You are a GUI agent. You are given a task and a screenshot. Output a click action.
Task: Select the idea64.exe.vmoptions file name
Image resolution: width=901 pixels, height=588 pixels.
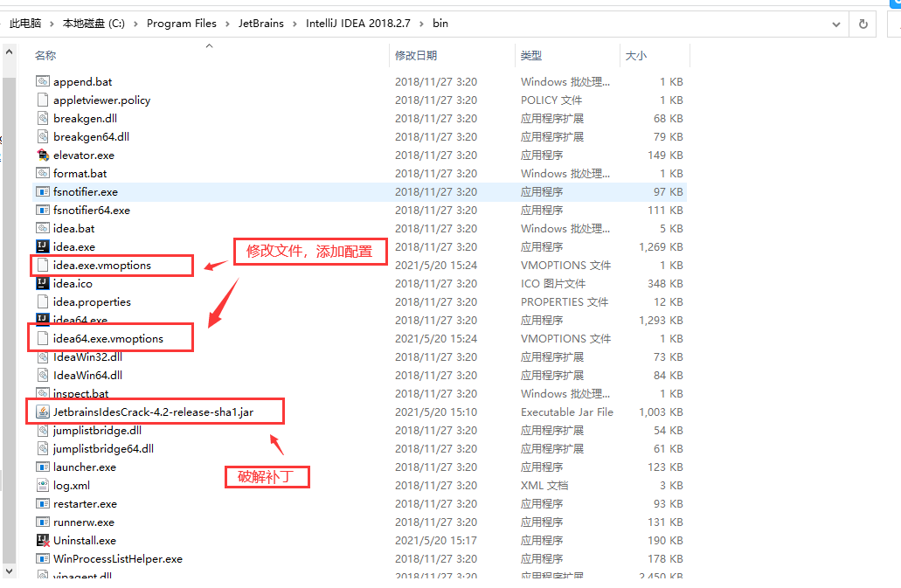point(108,339)
